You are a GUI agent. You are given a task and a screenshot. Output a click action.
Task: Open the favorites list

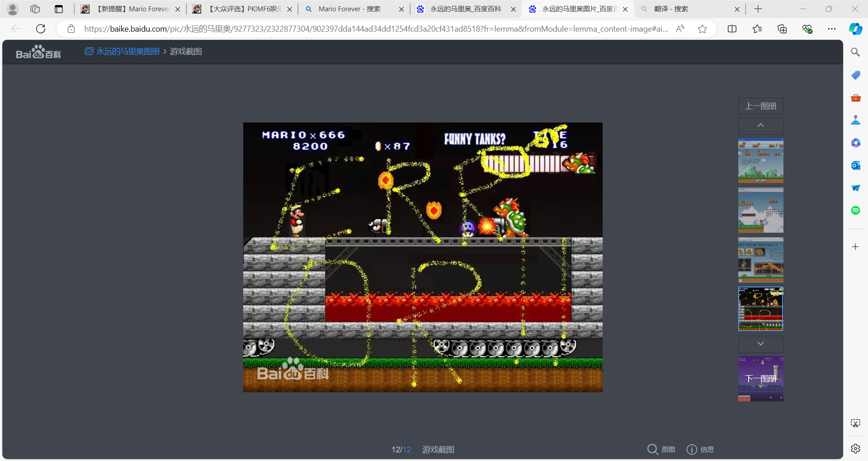click(x=757, y=29)
